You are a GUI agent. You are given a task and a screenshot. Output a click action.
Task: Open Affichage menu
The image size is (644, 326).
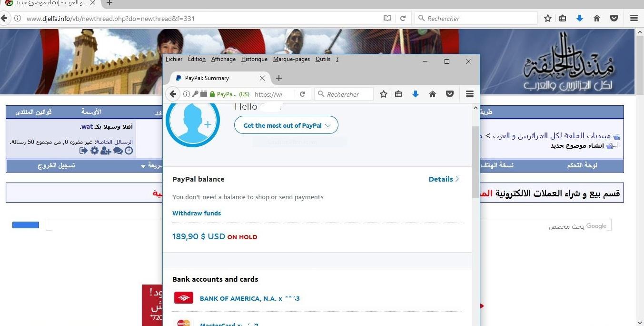pos(223,59)
